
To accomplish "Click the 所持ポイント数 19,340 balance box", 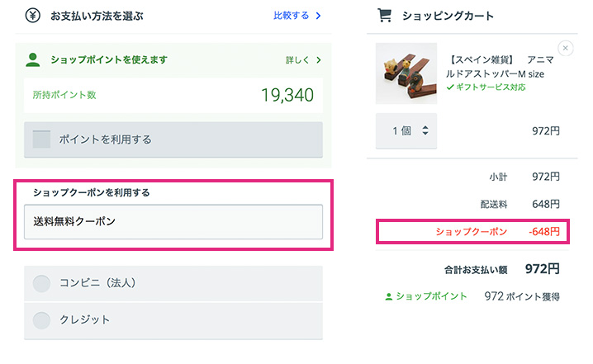I will (173, 95).
